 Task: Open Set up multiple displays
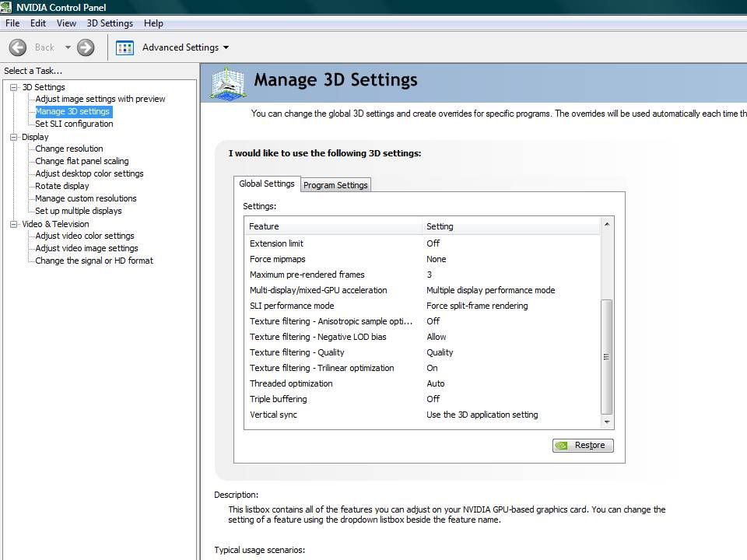78,211
